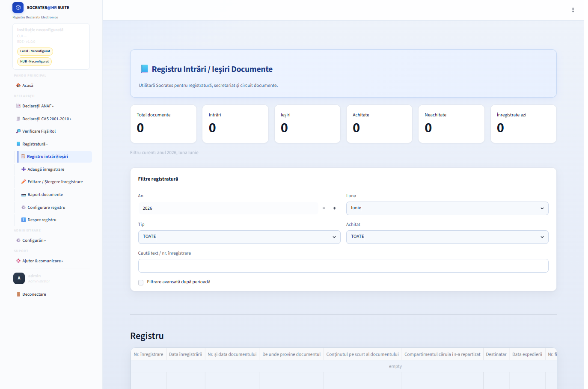Click Deconectare to log out

(34, 294)
